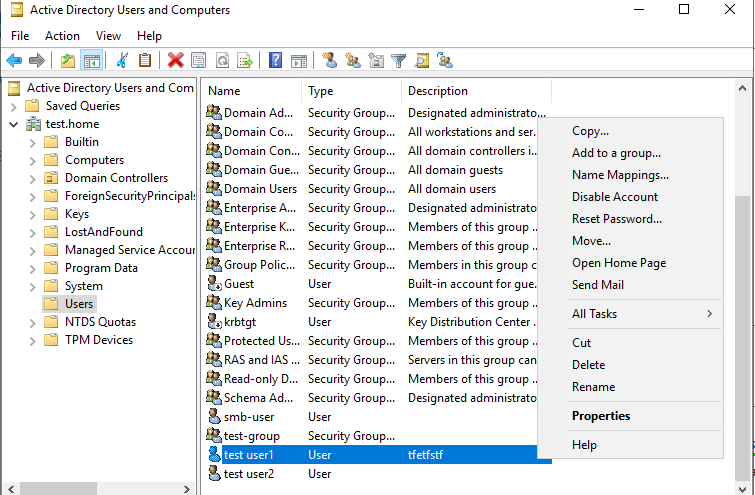
Task: Click the Refresh toolbar icon
Action: (x=222, y=61)
